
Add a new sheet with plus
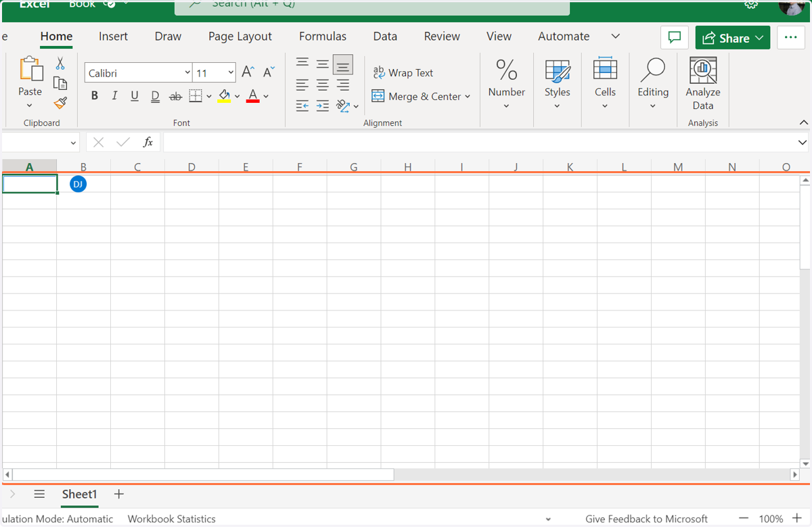[119, 495]
